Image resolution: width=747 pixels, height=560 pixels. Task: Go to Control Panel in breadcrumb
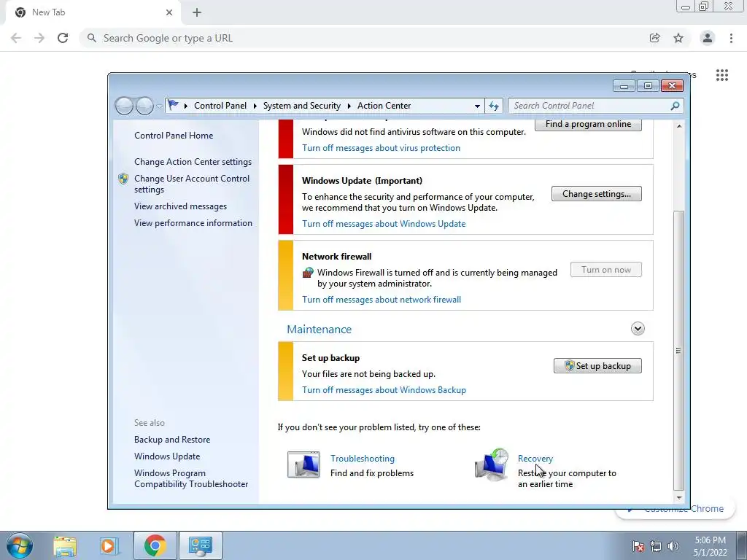[220, 106]
